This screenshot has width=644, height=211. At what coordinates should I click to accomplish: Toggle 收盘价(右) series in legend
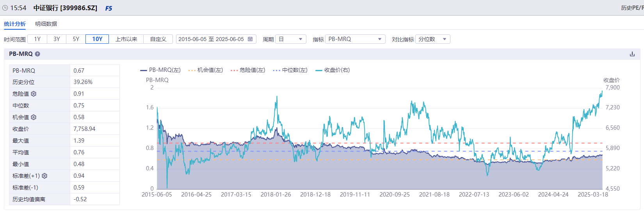click(x=333, y=70)
